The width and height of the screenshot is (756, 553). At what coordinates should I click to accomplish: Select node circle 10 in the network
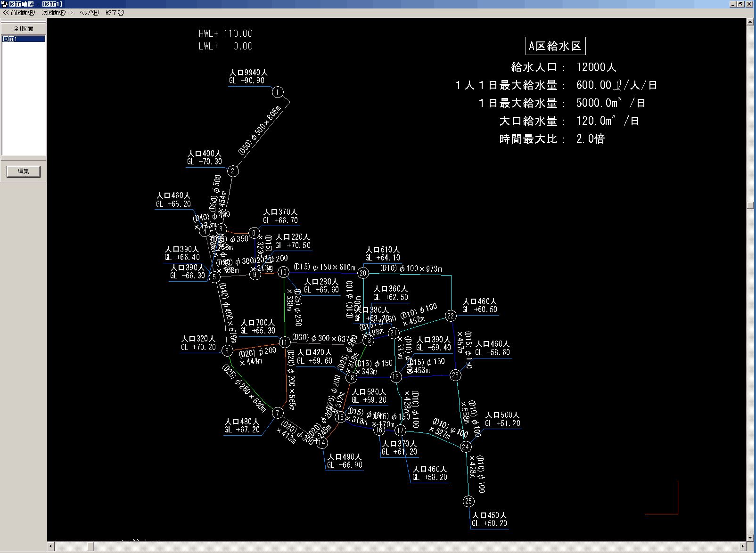pyautogui.click(x=283, y=272)
